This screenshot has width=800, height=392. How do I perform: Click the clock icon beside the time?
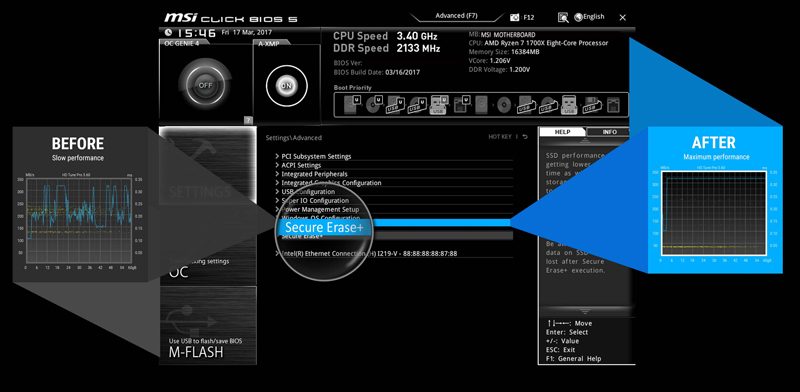[x=169, y=32]
